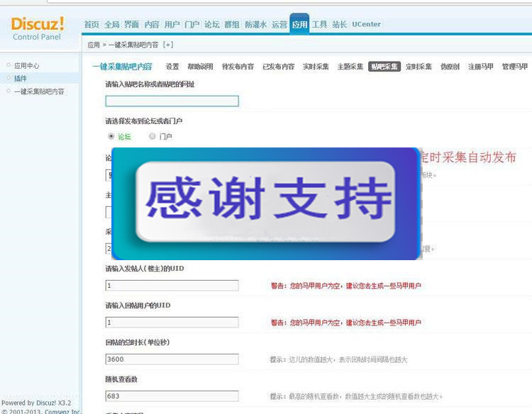This screenshot has height=414, width=532.
Task: Open the 工具 top menu
Action: [319, 24]
